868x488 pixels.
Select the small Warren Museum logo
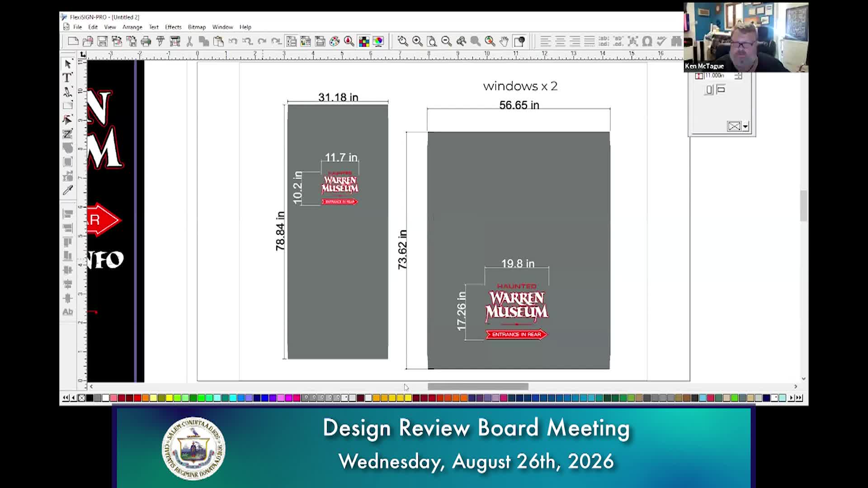340,188
